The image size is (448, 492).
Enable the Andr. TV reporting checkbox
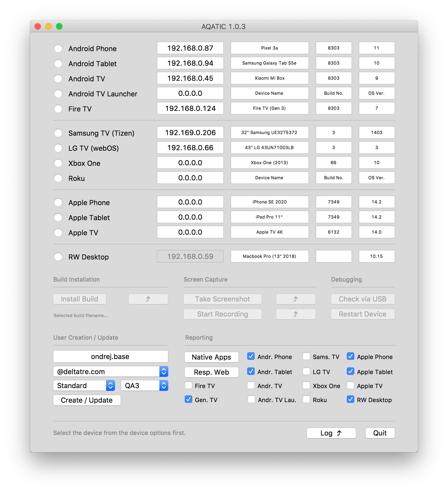pyautogui.click(x=251, y=385)
